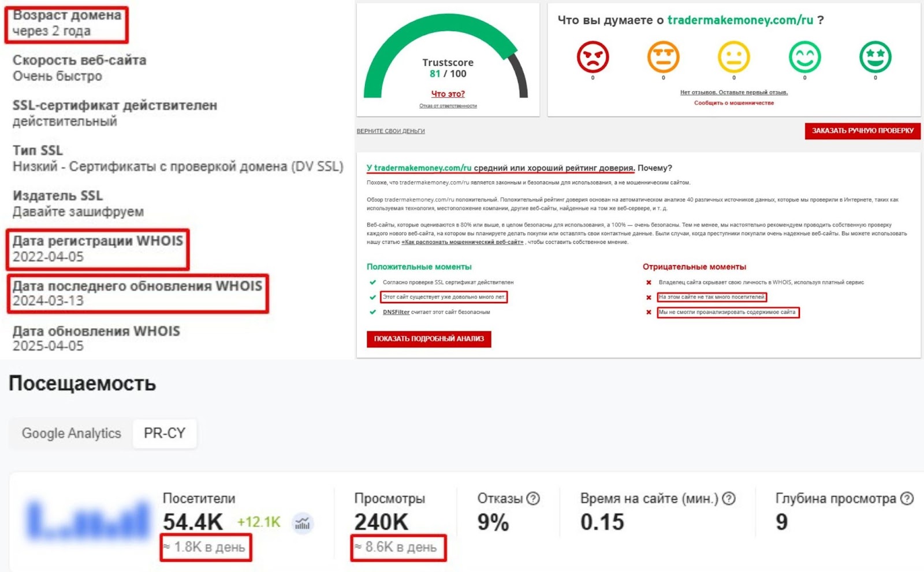Click Нет отзывов. Оставьте первый отзыв link
924x572 pixels.
coord(734,92)
